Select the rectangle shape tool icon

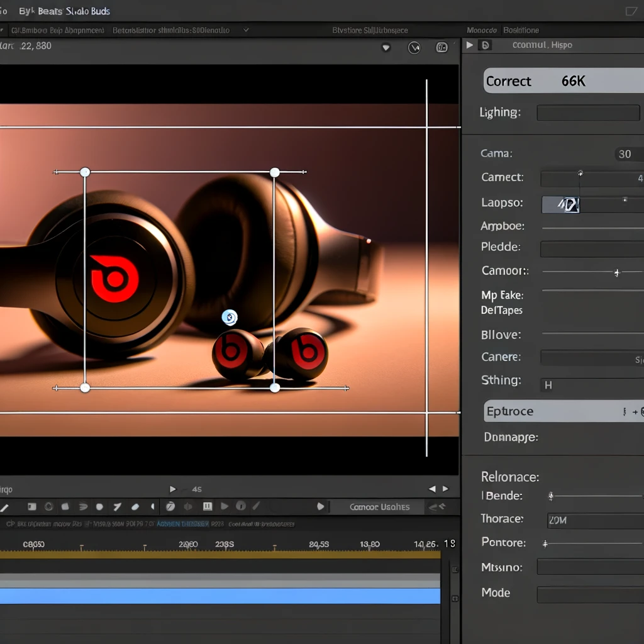[32, 506]
